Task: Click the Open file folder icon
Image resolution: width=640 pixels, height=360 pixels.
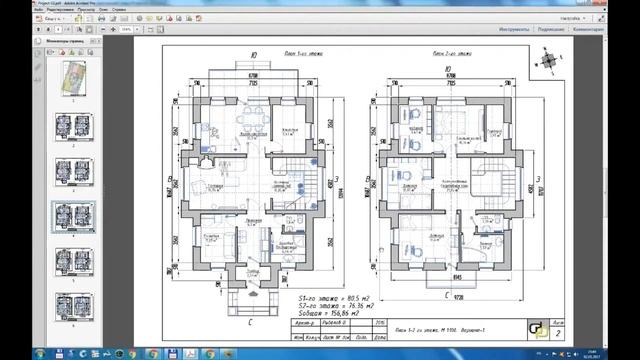Action: (x=78, y=19)
